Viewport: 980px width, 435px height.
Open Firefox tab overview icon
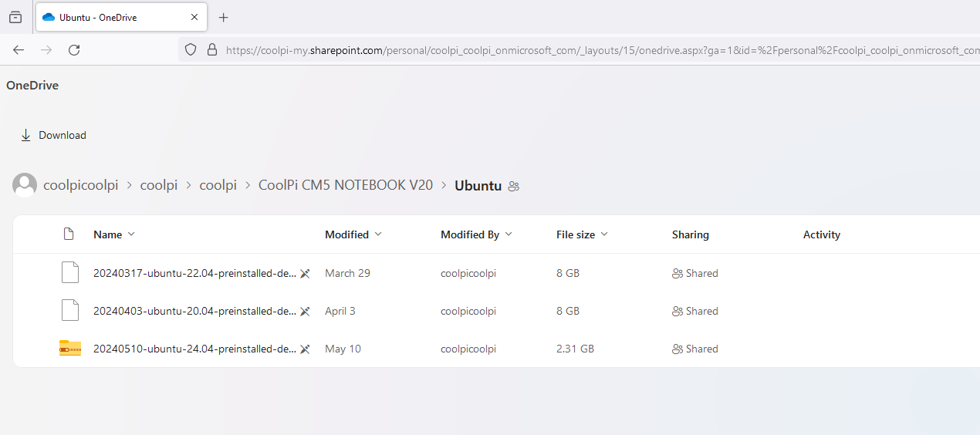coord(15,17)
